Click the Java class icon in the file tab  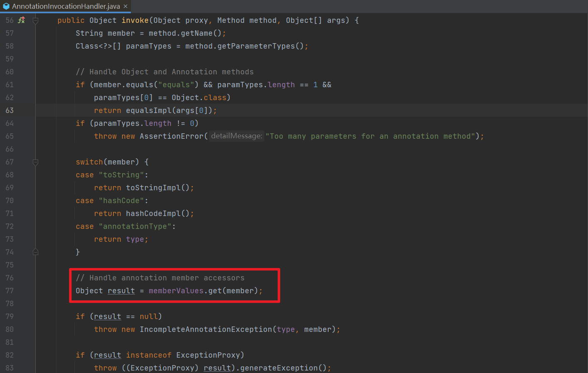pos(6,6)
